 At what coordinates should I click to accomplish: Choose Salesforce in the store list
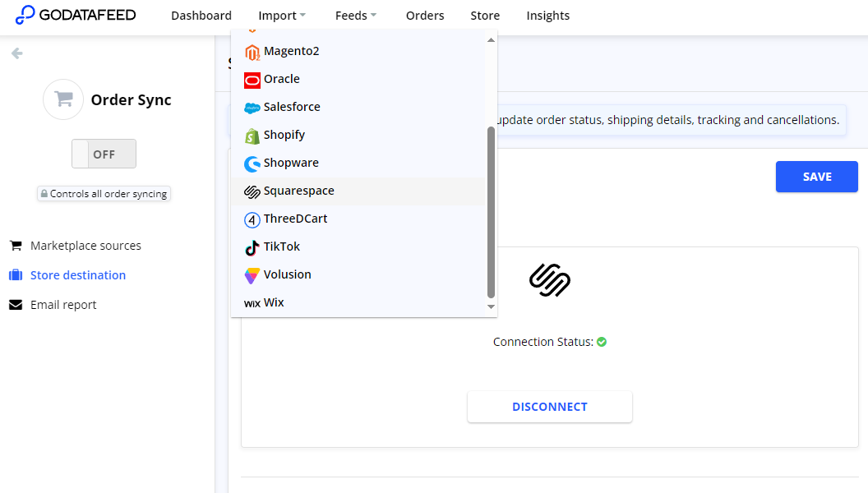click(358, 107)
